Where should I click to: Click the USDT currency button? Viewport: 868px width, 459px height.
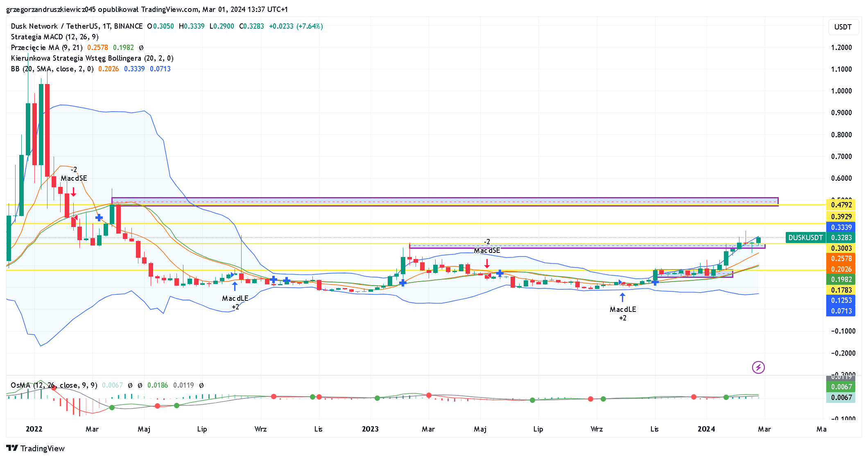click(x=843, y=27)
